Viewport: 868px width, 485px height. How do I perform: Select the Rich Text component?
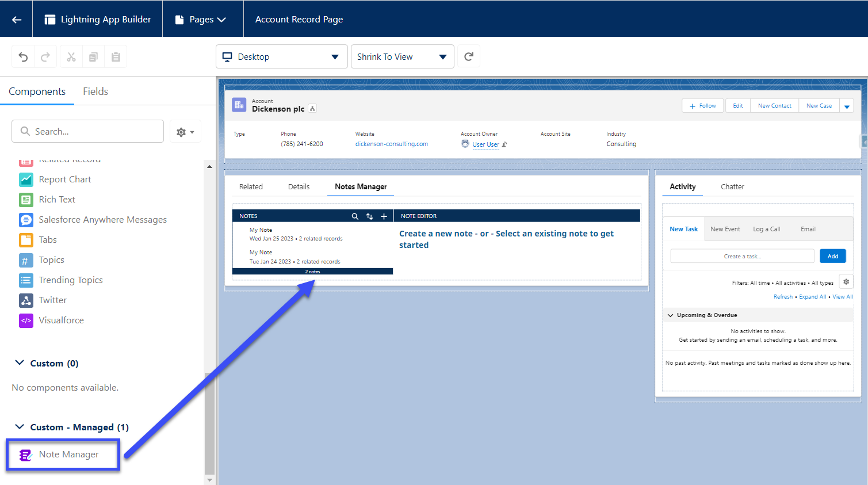click(57, 199)
